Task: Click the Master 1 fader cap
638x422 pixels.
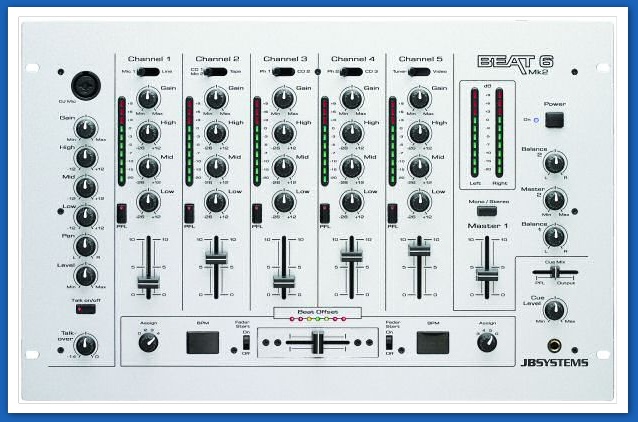Action: (x=487, y=275)
